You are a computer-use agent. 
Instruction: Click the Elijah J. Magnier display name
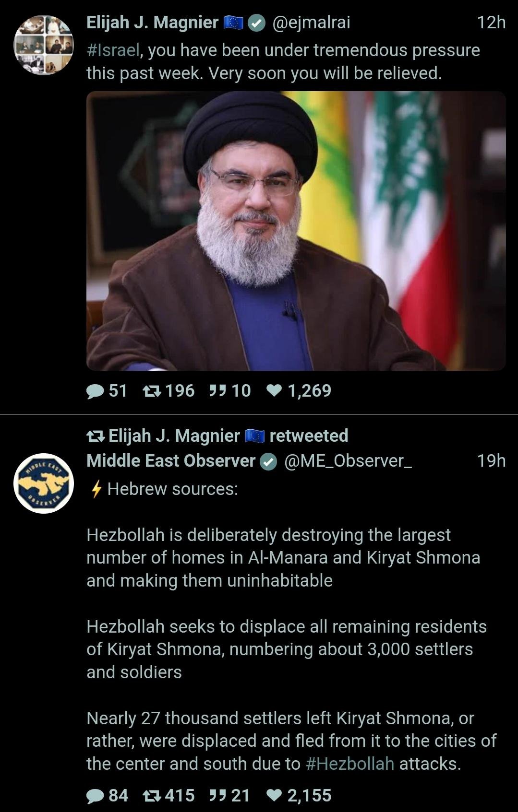point(152,23)
